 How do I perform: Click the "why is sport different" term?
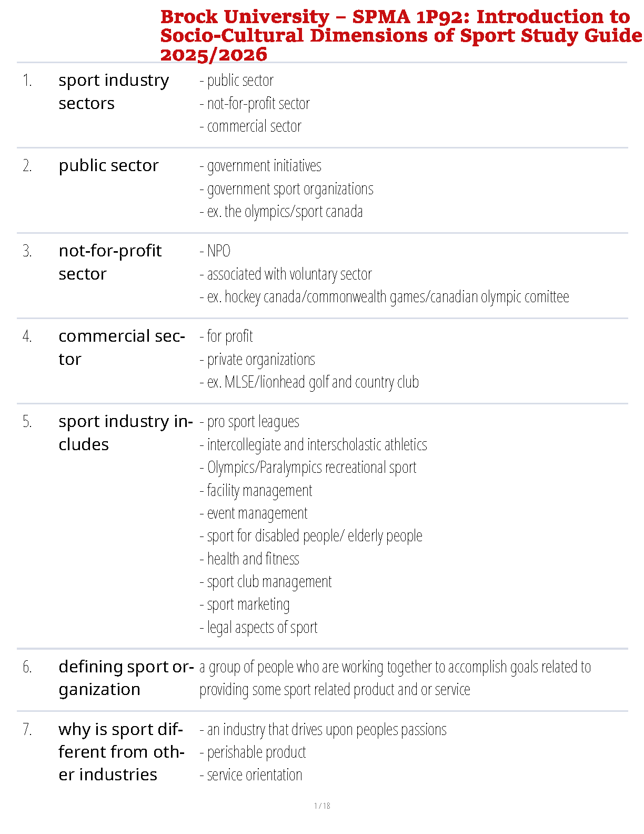click(121, 752)
